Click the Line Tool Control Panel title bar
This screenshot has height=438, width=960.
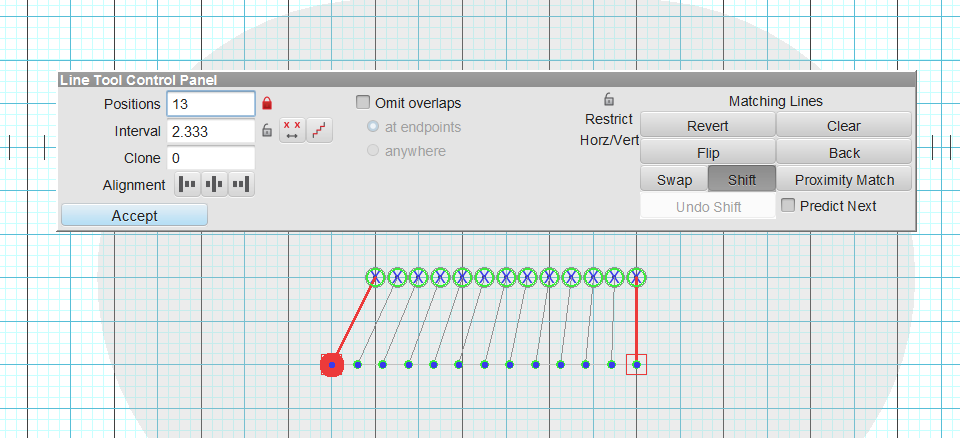(486, 80)
